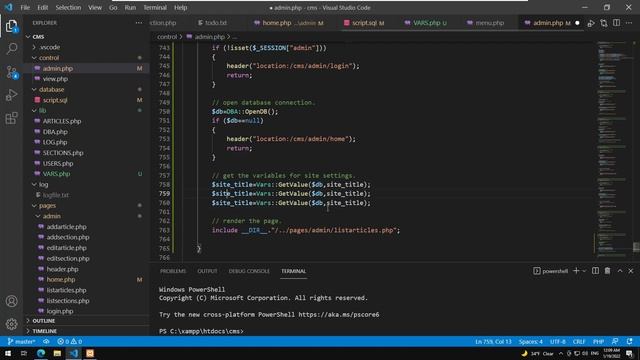This screenshot has height=360, width=640.
Task: Click the Ln 759, Col 13 status item
Action: coord(493,341)
